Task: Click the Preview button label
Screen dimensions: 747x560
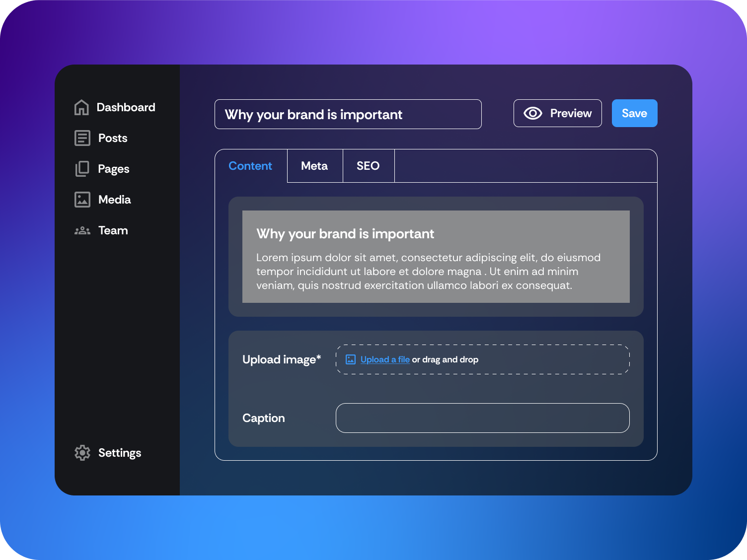Action: coord(571,113)
